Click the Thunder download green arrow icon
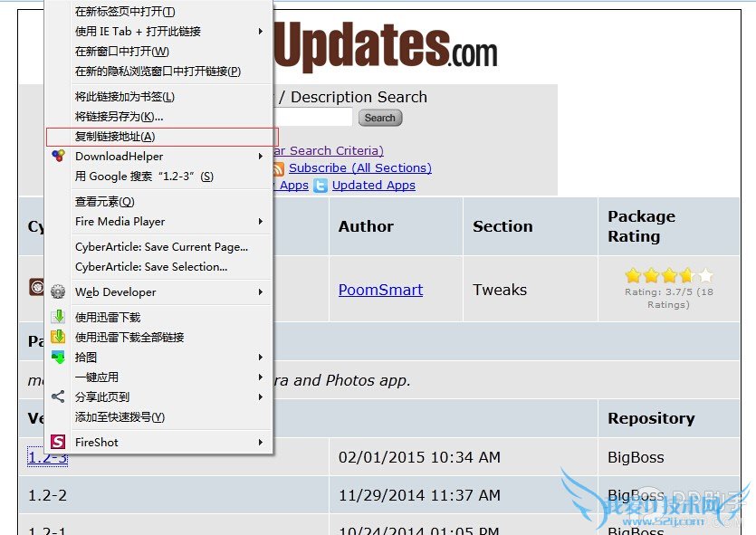 point(58,317)
